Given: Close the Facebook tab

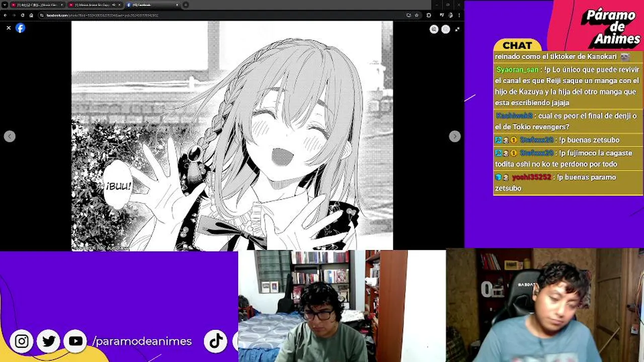Looking at the screenshot, I should pos(177,5).
